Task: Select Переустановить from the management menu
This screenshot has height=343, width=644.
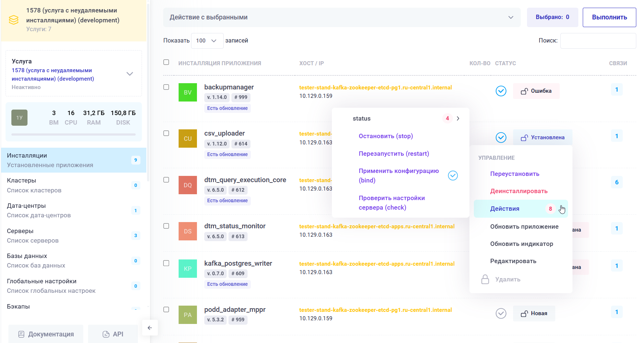Action: click(515, 174)
